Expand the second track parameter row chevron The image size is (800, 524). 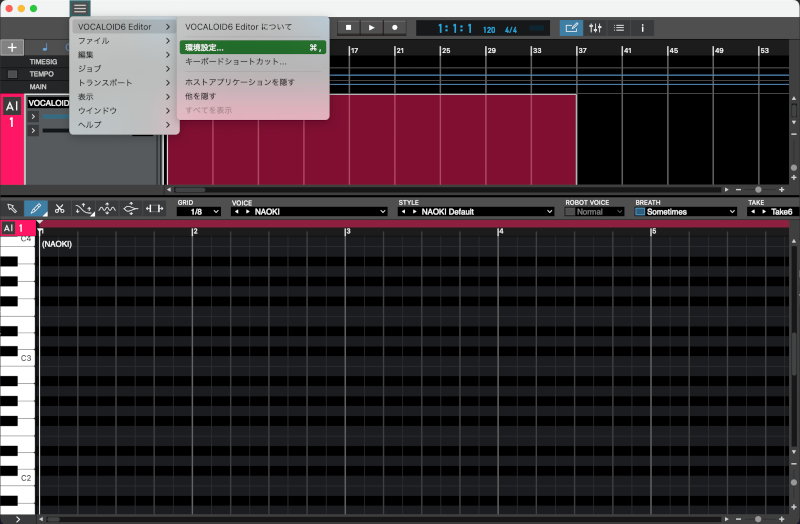(33, 131)
